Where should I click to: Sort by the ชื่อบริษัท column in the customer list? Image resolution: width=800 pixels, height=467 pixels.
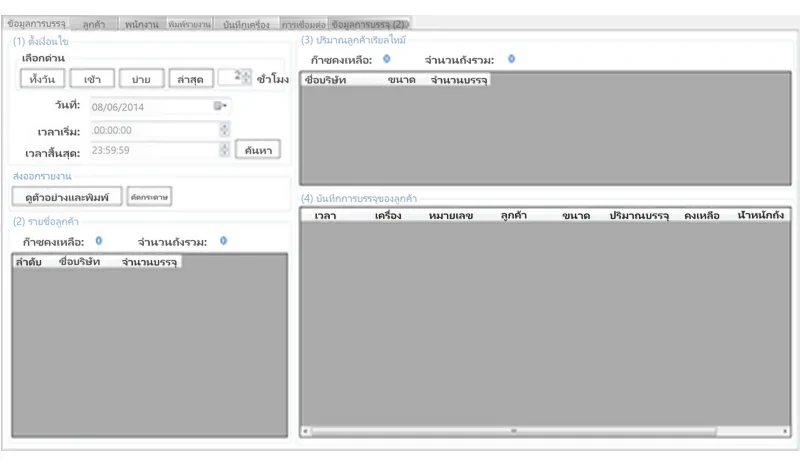tap(79, 262)
